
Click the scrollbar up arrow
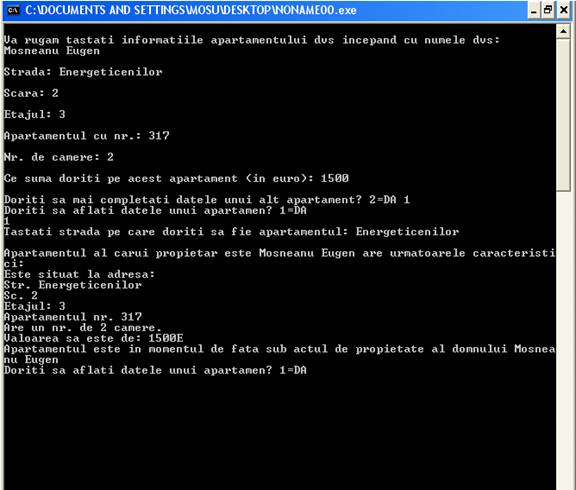563,31
